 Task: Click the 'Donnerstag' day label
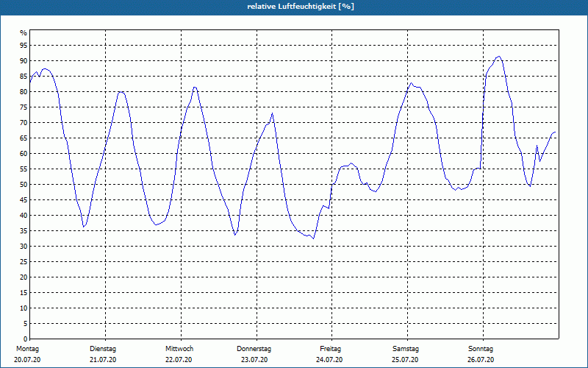pos(254,349)
